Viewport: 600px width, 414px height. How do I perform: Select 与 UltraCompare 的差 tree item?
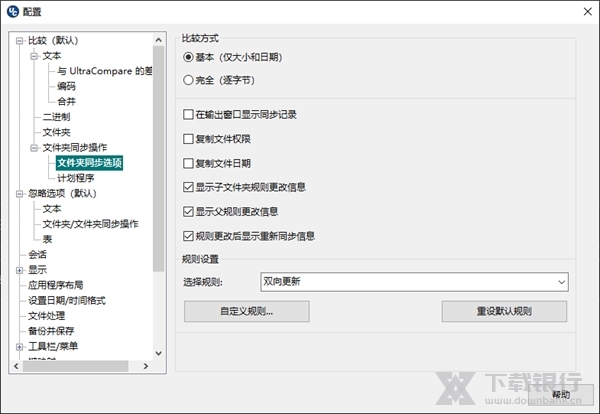pyautogui.click(x=104, y=71)
